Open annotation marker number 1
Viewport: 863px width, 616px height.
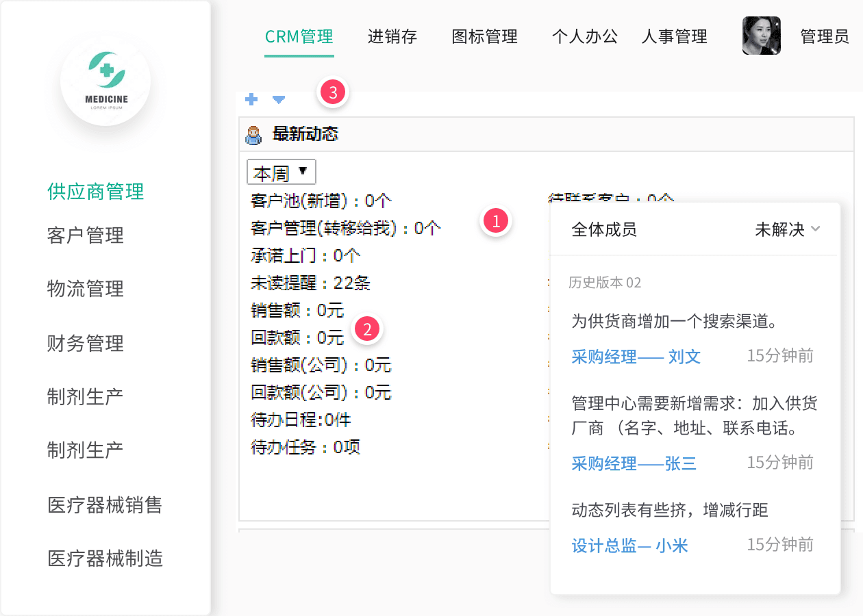click(x=496, y=220)
